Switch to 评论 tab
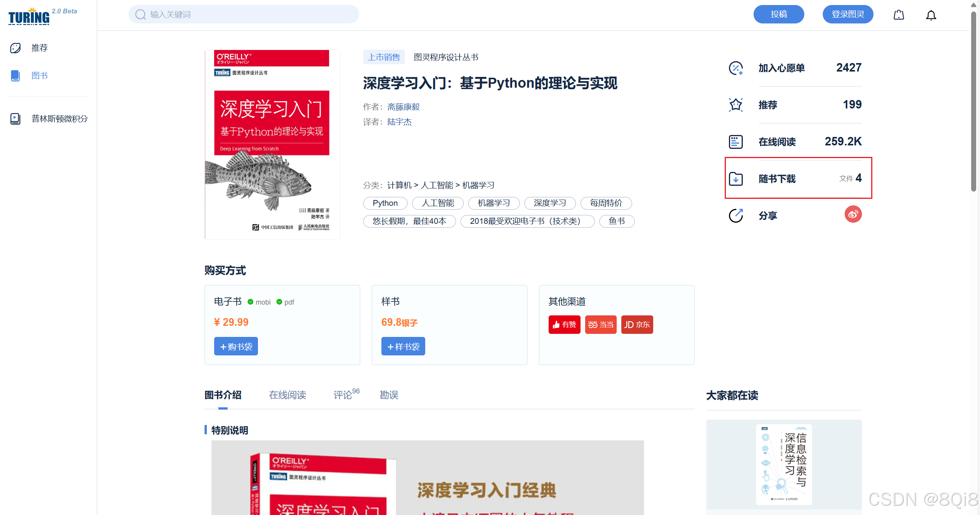 pos(346,394)
